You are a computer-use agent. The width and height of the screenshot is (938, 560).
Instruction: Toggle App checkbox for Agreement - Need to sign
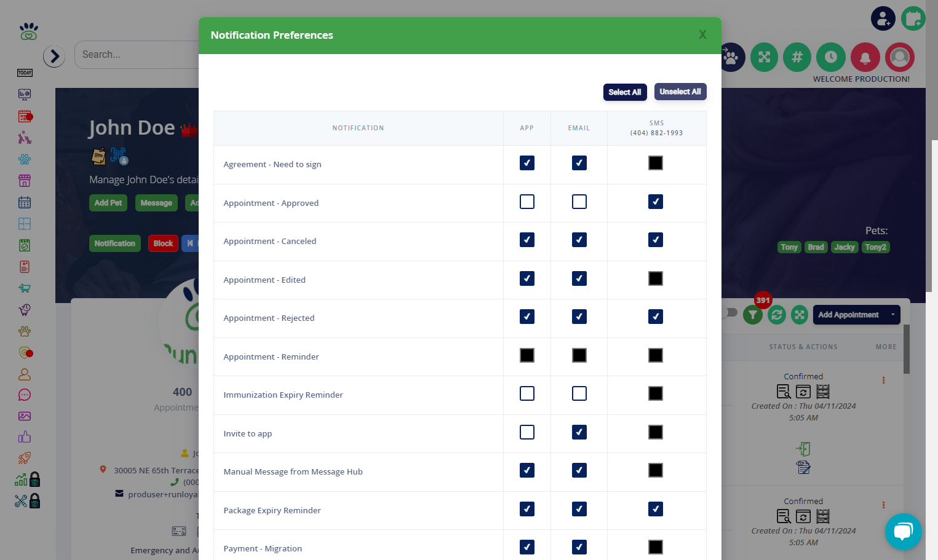click(527, 163)
